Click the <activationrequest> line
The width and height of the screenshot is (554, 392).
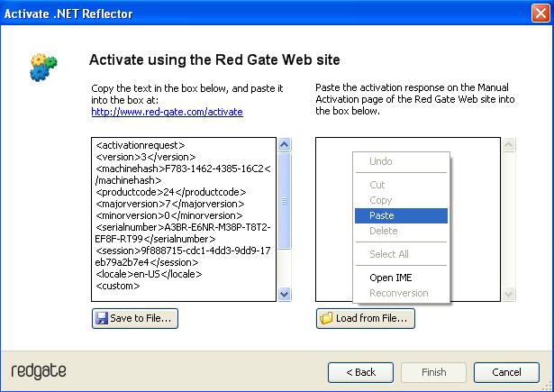140,145
